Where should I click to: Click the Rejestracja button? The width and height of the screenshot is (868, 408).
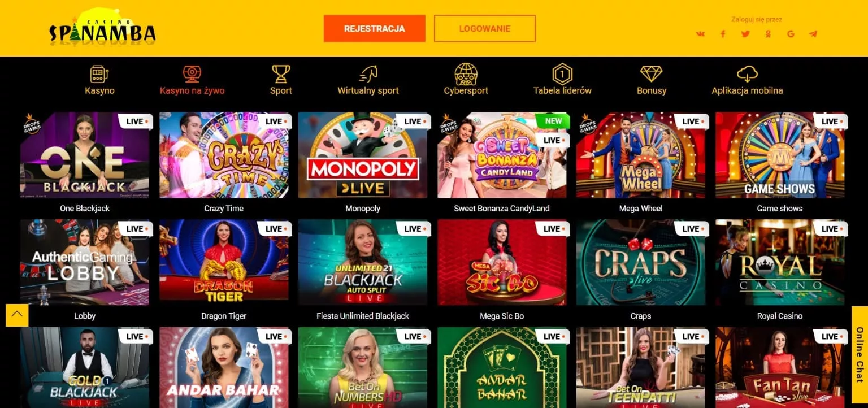click(x=374, y=28)
